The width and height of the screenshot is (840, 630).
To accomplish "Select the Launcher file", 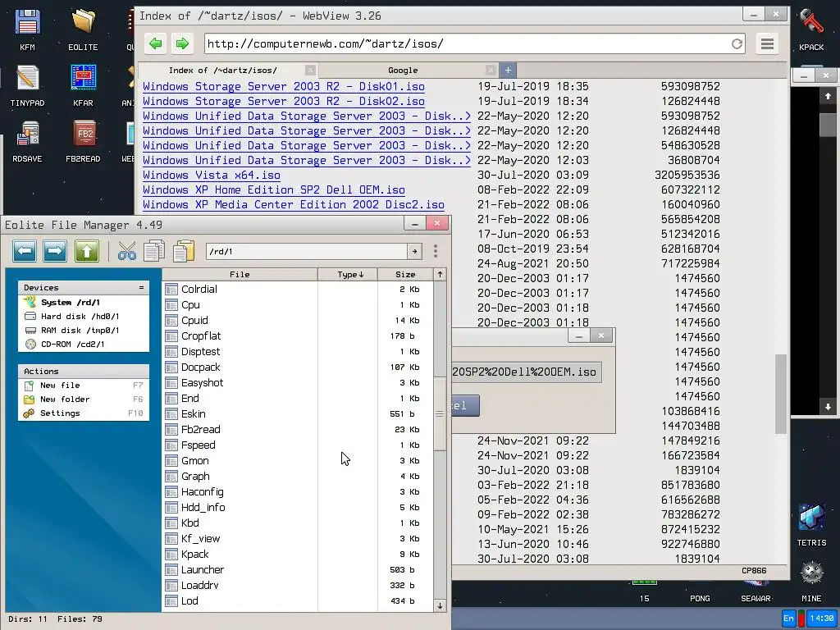I will (x=297, y=569).
